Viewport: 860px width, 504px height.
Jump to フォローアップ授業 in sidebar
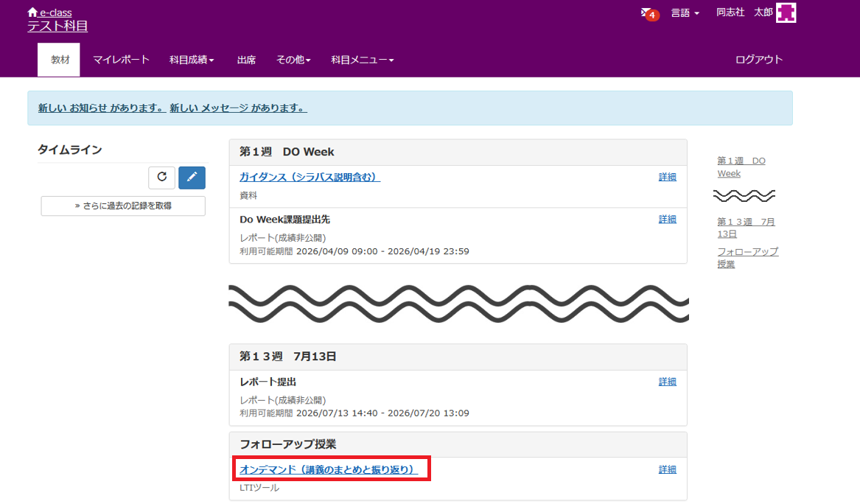pyautogui.click(x=747, y=258)
